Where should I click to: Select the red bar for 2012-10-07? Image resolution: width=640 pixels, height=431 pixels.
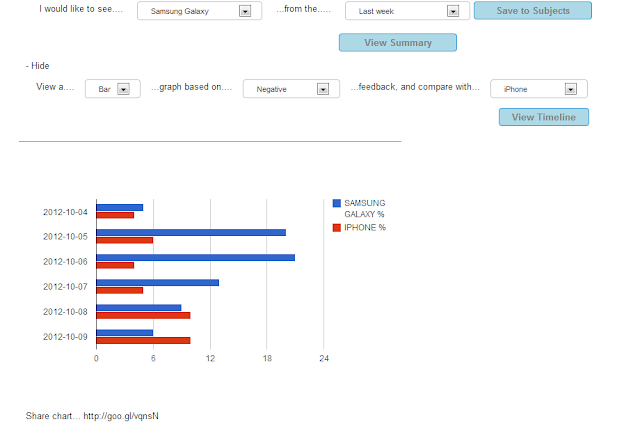(120, 291)
